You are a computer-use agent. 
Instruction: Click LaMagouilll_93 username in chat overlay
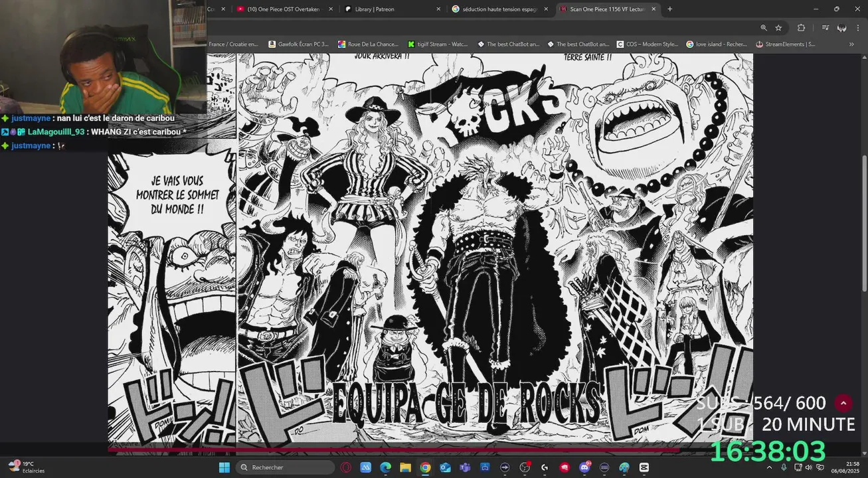coord(56,132)
